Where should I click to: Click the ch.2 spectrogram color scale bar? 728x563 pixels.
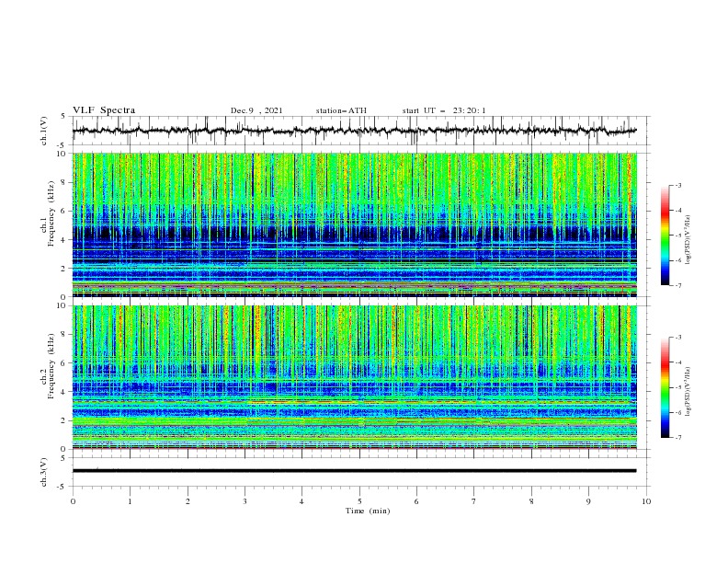[665, 387]
